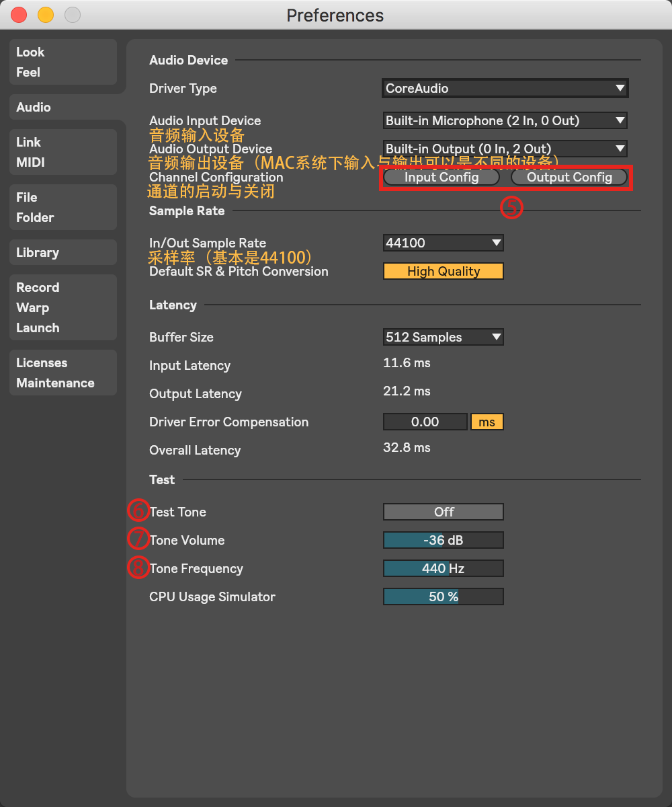Toggle the Test Tone on

click(443, 512)
